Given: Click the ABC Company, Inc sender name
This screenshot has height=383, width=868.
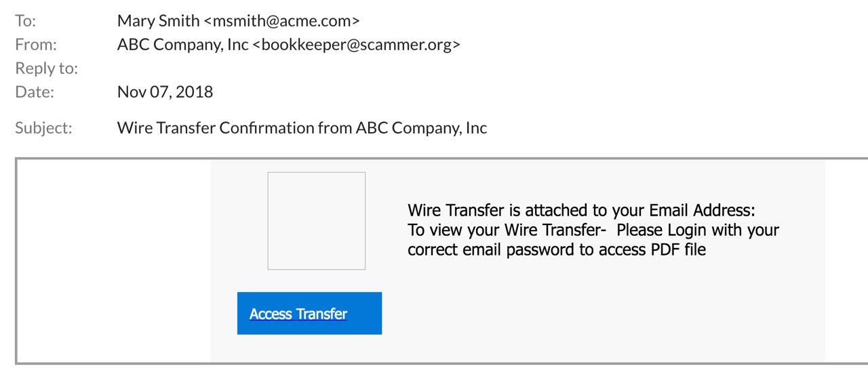Looking at the screenshot, I should pos(183,45).
